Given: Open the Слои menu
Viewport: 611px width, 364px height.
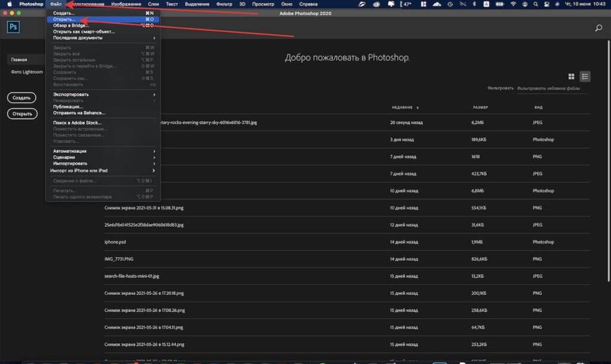Looking at the screenshot, I should (153, 4).
